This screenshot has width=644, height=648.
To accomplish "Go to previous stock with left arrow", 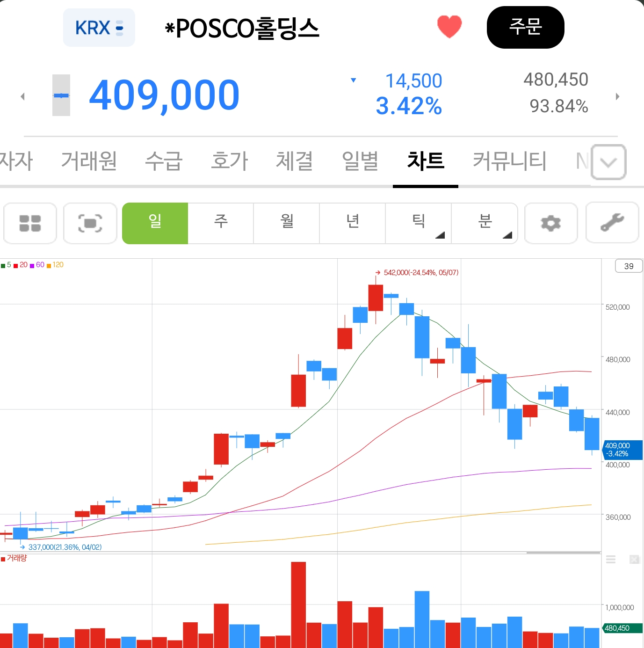I will tap(22, 96).
